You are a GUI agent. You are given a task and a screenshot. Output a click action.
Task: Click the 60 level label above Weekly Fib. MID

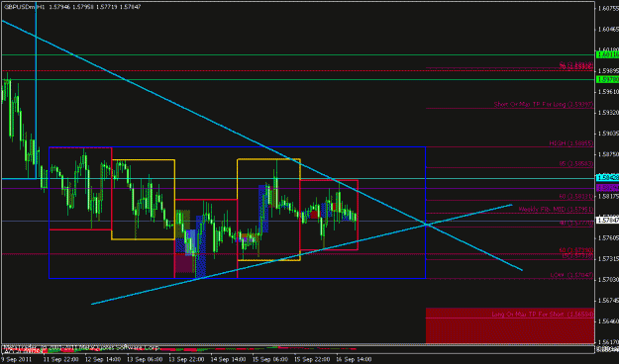pos(576,197)
